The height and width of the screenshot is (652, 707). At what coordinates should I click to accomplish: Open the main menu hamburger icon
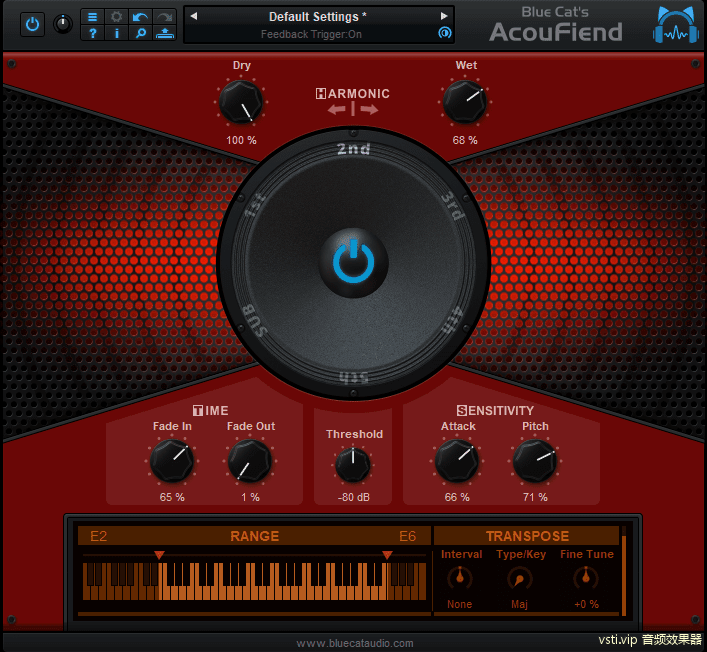[x=92, y=17]
